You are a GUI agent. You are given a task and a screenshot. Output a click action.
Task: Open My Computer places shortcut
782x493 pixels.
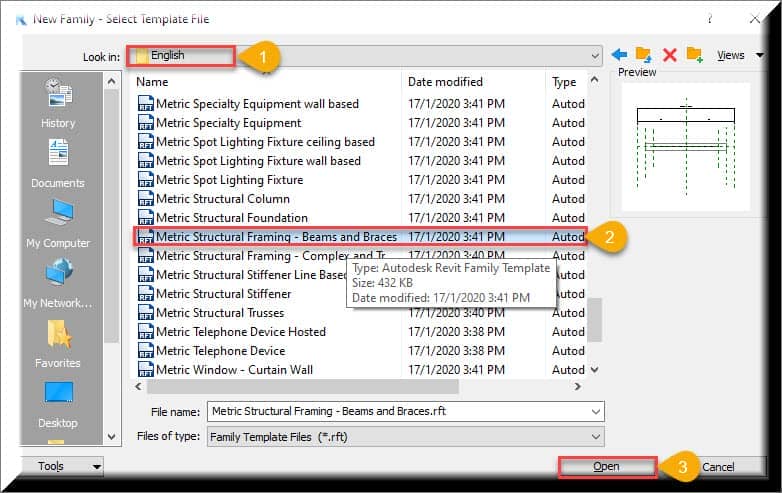point(58,223)
